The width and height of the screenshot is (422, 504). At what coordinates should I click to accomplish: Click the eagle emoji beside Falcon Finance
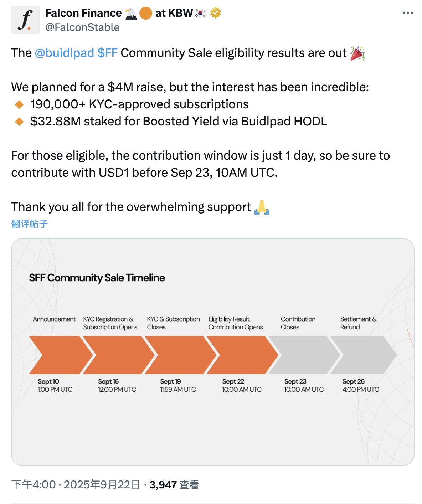click(x=131, y=14)
